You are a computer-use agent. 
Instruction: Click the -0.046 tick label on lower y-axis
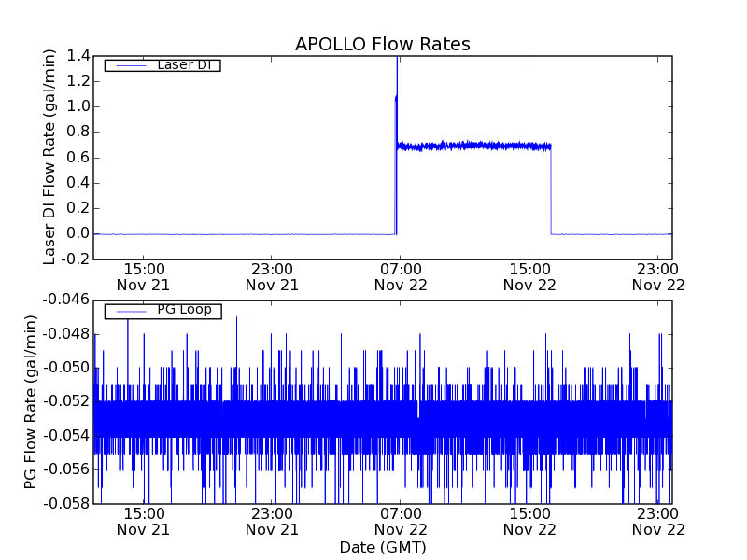pos(67,300)
